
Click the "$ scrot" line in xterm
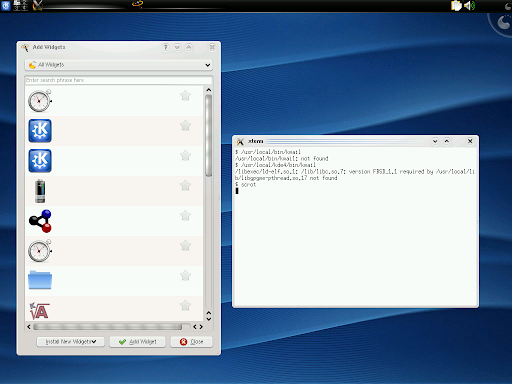(245, 185)
